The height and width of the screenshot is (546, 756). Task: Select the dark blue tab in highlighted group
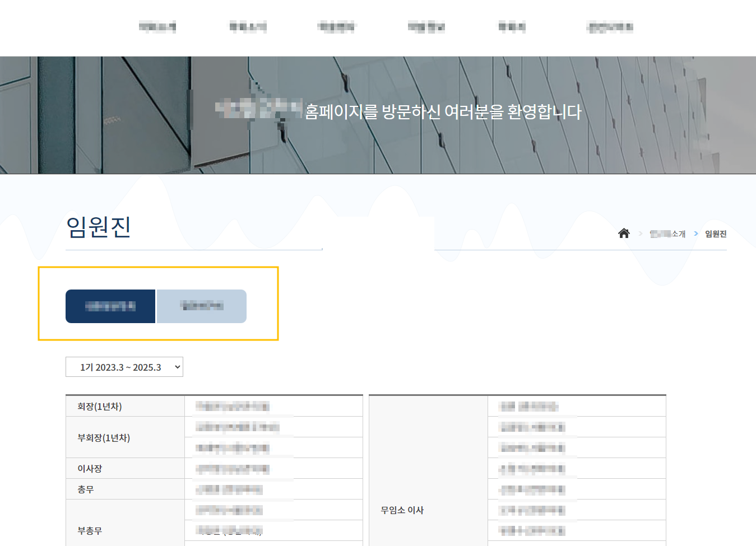(x=110, y=306)
